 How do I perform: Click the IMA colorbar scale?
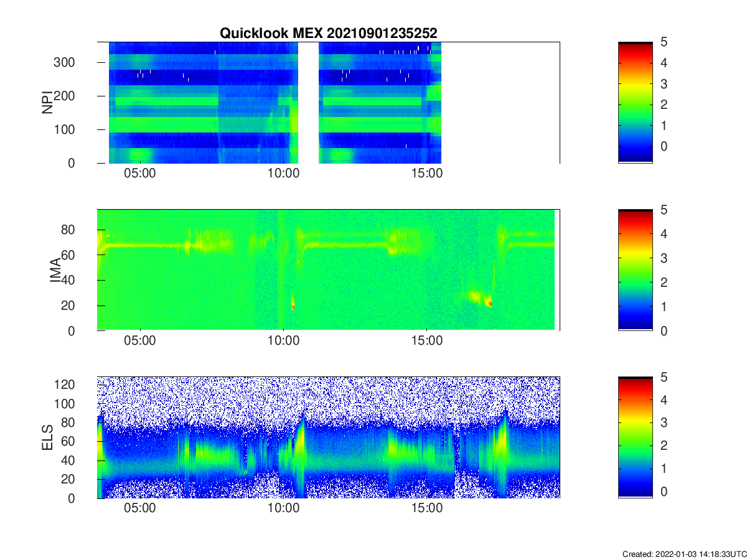click(x=635, y=270)
